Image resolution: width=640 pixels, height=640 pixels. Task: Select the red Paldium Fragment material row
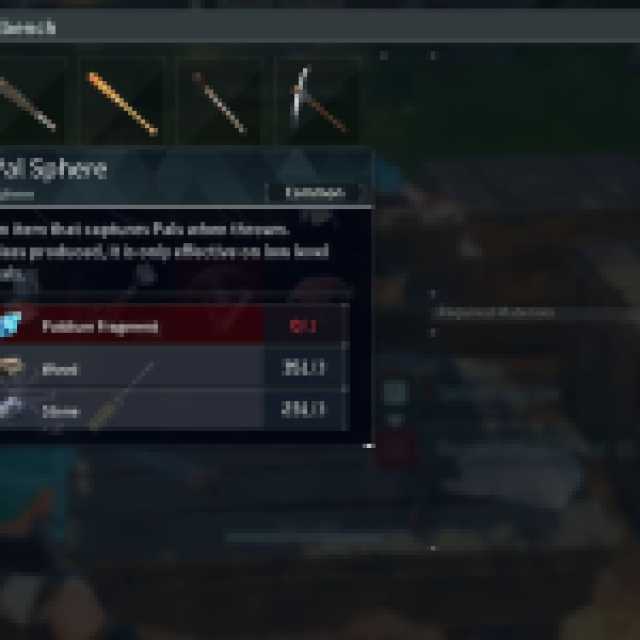coord(173,324)
